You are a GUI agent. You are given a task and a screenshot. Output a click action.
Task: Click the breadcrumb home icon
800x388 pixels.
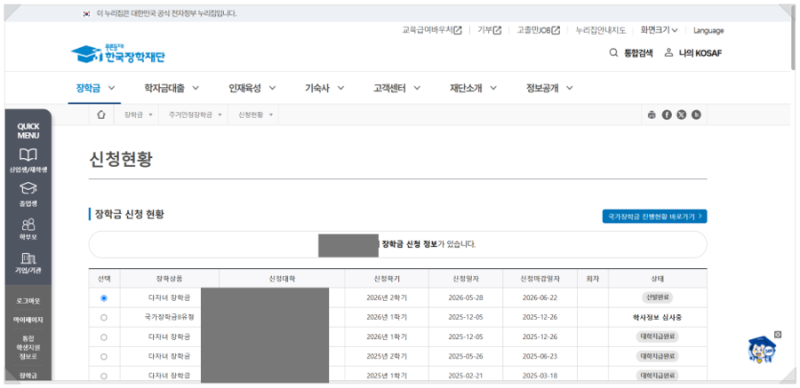(x=101, y=115)
